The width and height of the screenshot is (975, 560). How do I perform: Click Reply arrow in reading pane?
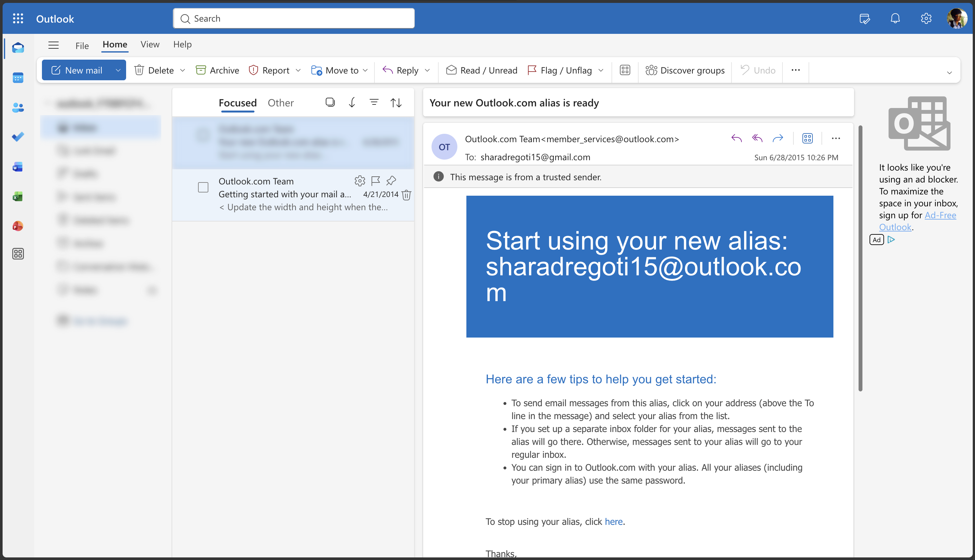click(736, 138)
